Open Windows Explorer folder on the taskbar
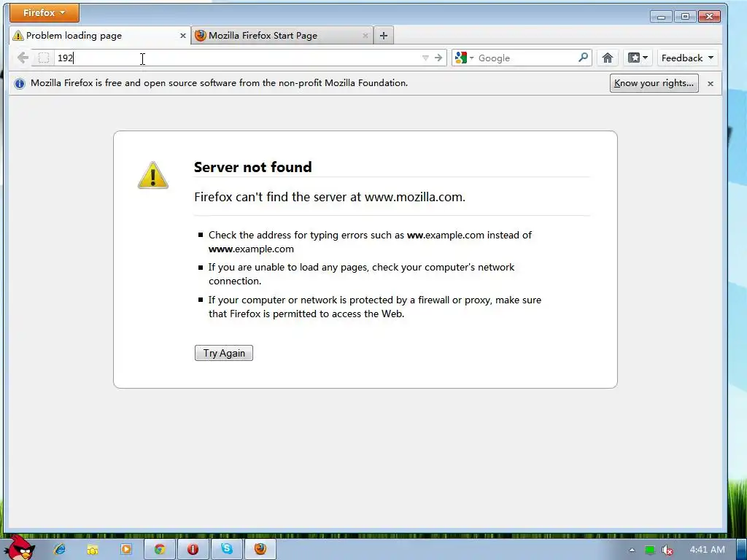 (x=93, y=550)
